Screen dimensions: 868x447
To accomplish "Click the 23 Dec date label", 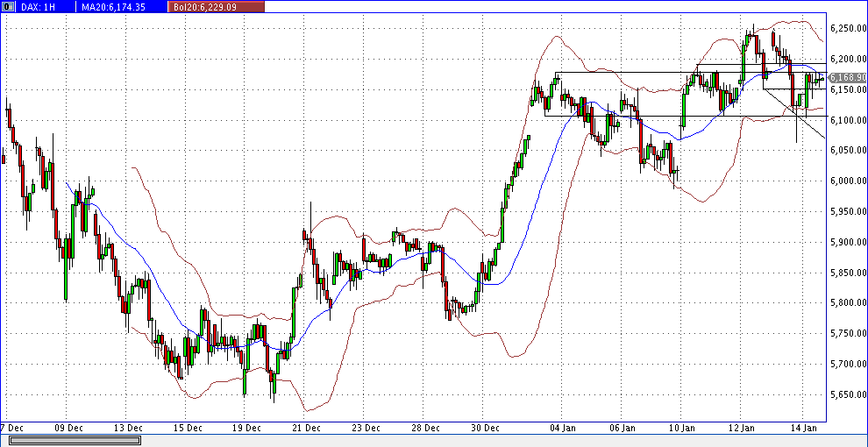I will click(366, 428).
